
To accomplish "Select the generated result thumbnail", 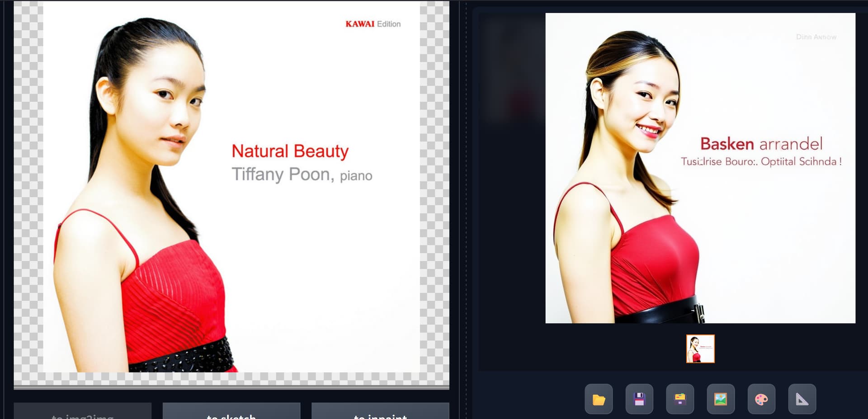I will [700, 348].
